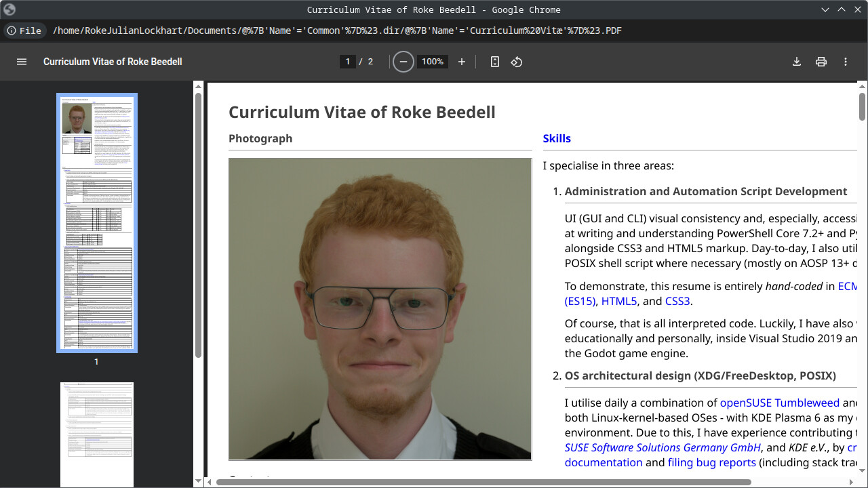Click the File site information chip
Image resolution: width=868 pixels, height=488 pixels.
click(25, 30)
